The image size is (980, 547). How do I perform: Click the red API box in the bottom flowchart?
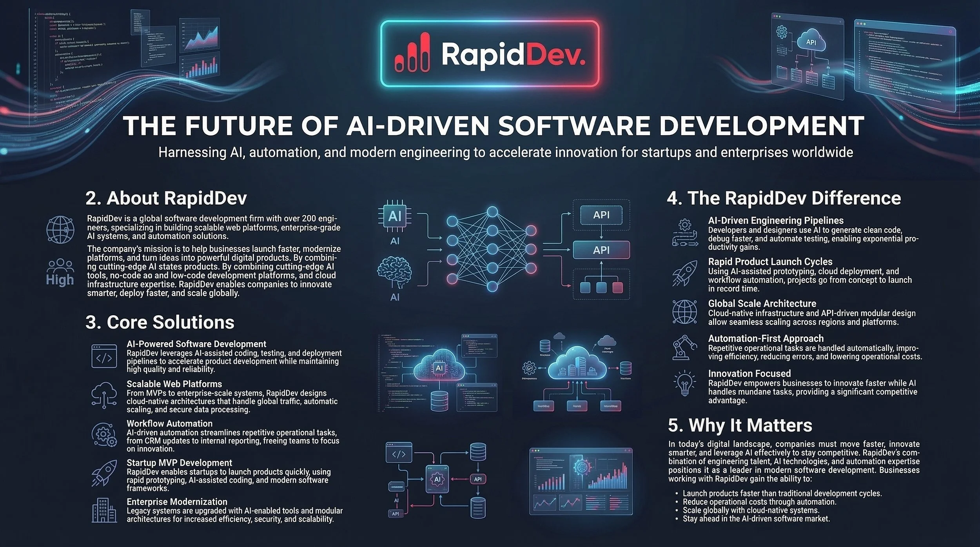477,479
